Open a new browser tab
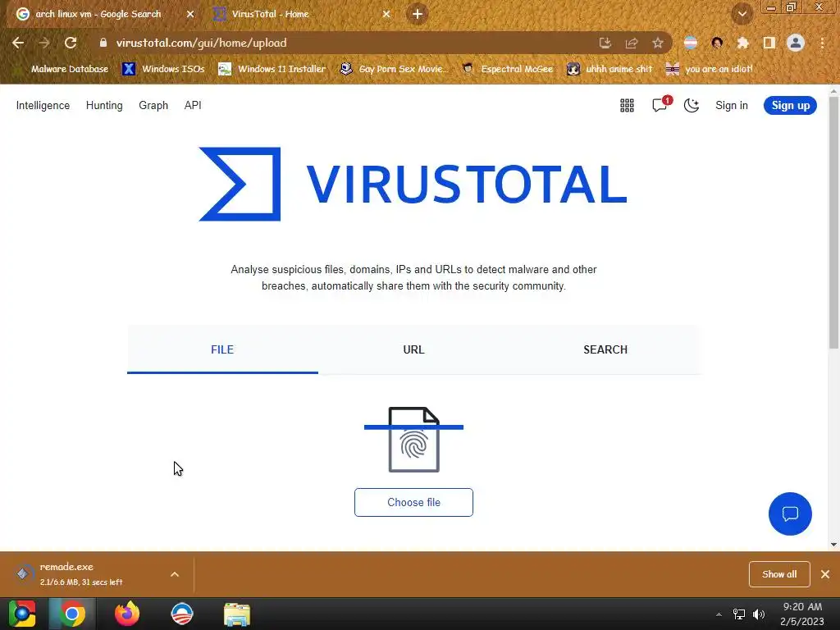Screen dimensions: 840x630 (418, 14)
